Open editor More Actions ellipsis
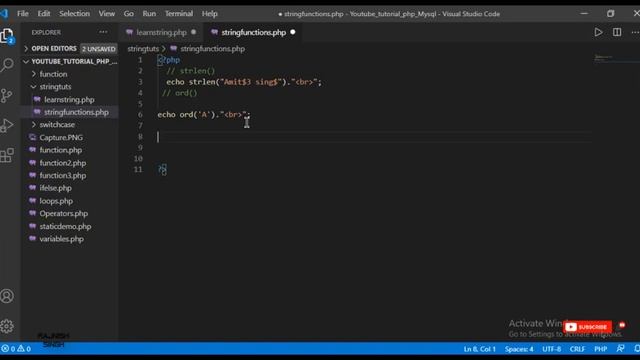Screen dimensions: 640x360 (x=635, y=32)
